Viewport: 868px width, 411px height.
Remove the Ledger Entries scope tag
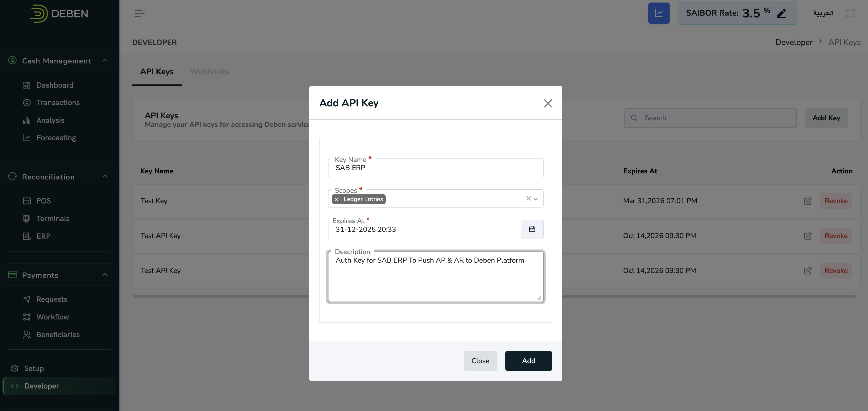336,199
